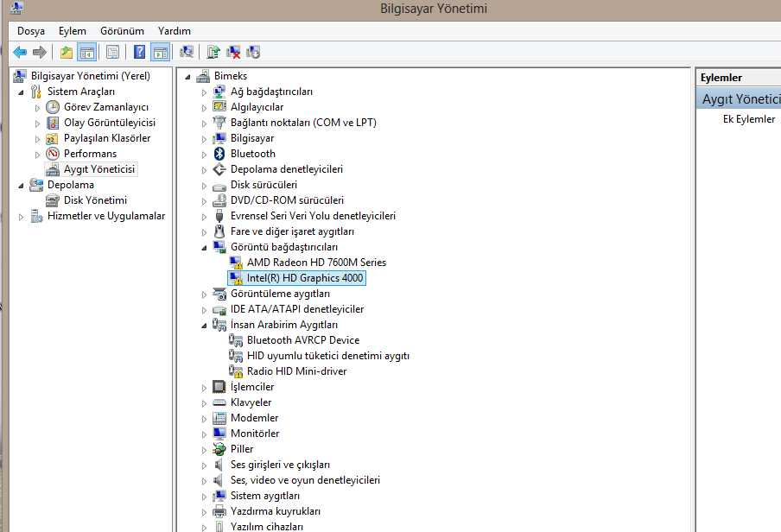Image resolution: width=781 pixels, height=532 pixels.
Task: Select Bağlantı noktaları (COM ve LPT)
Action: coord(303,123)
